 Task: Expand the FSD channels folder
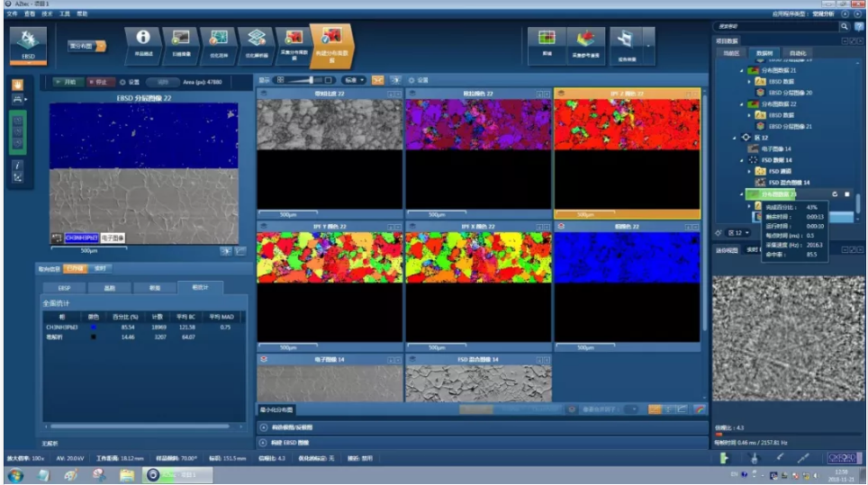click(x=749, y=172)
